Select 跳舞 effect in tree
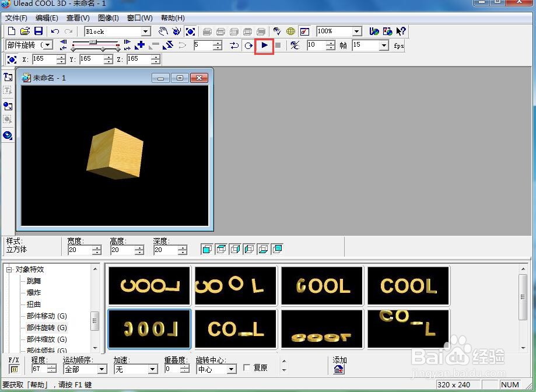 click(34, 281)
